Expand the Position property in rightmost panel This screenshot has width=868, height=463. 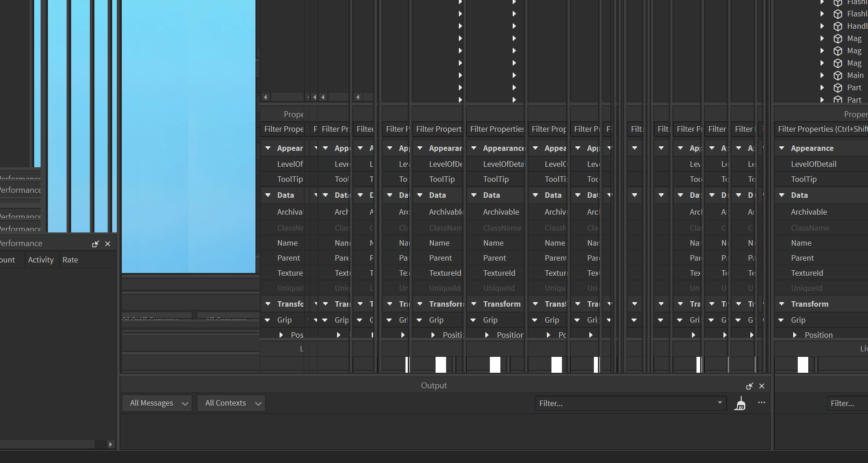pyautogui.click(x=795, y=335)
